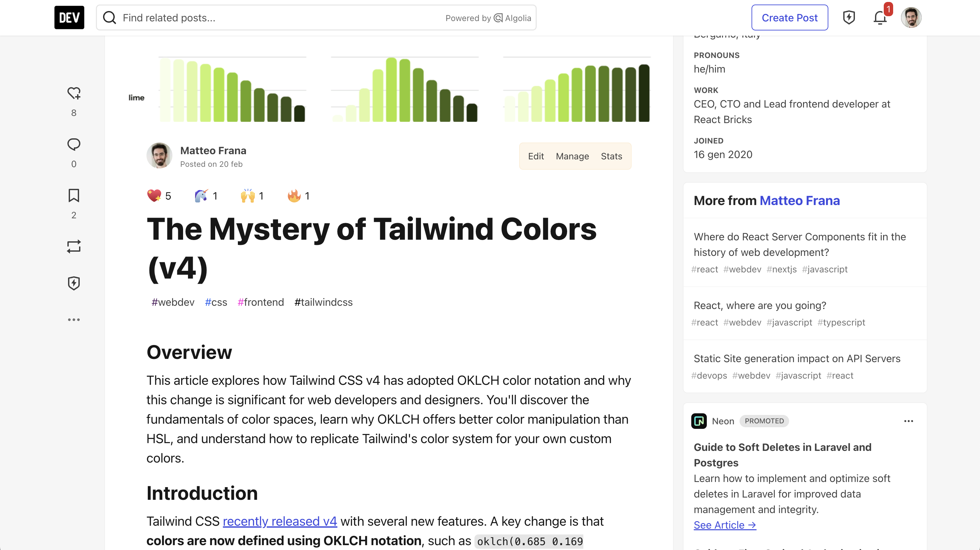Open the post Stats

pos(611,156)
